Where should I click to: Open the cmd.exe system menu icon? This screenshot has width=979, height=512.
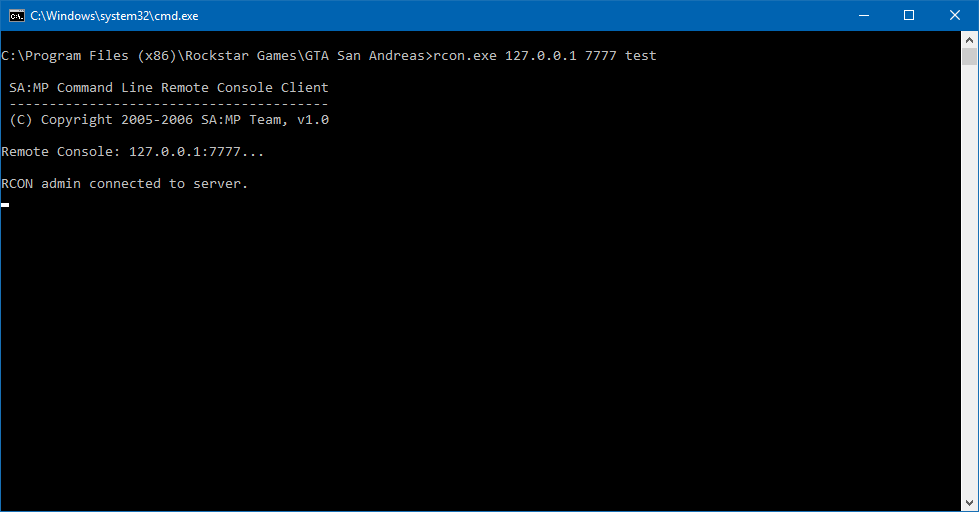[17, 16]
